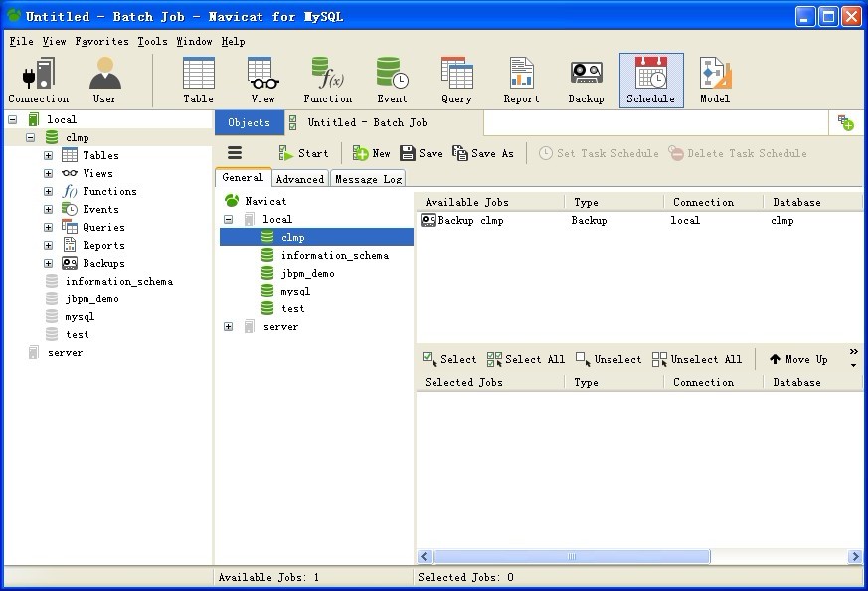Expand Tables node in left tree
868x591 pixels.
point(48,155)
